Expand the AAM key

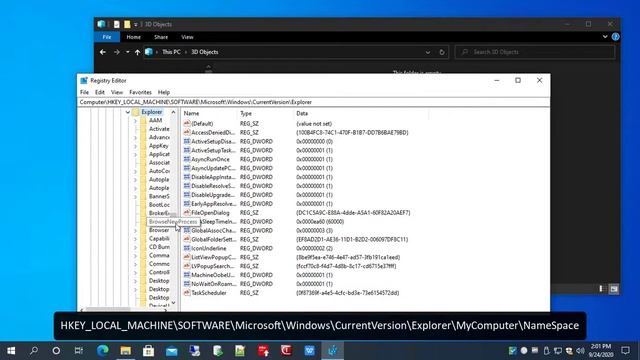(135, 120)
